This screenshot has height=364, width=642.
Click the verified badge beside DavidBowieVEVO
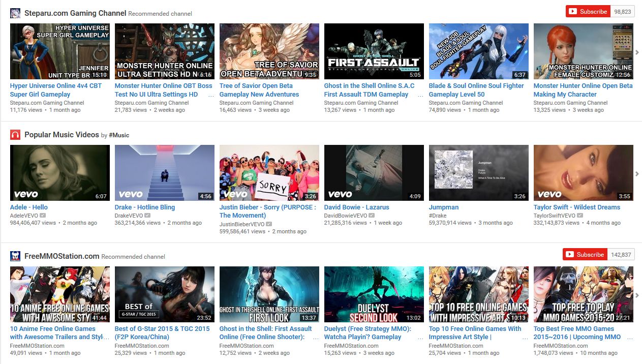pos(372,216)
